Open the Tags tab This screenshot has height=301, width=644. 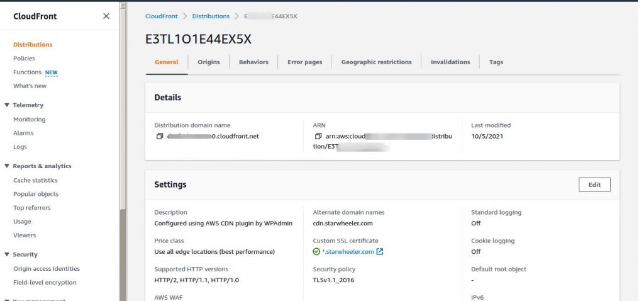coord(496,62)
